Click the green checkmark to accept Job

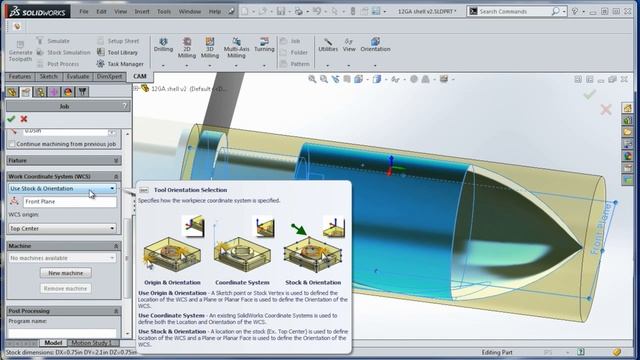coord(11,119)
